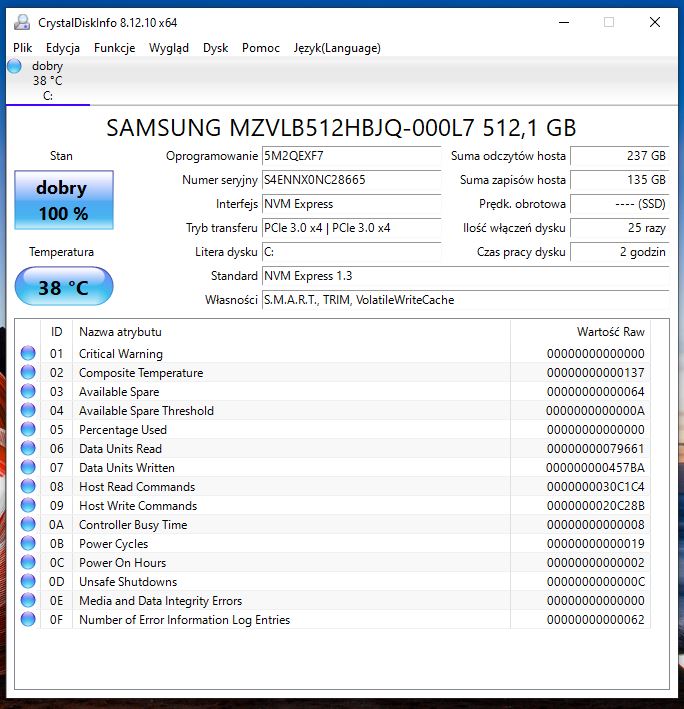Open the Język(Language) menu
The width and height of the screenshot is (684, 709).
pyautogui.click(x=336, y=47)
